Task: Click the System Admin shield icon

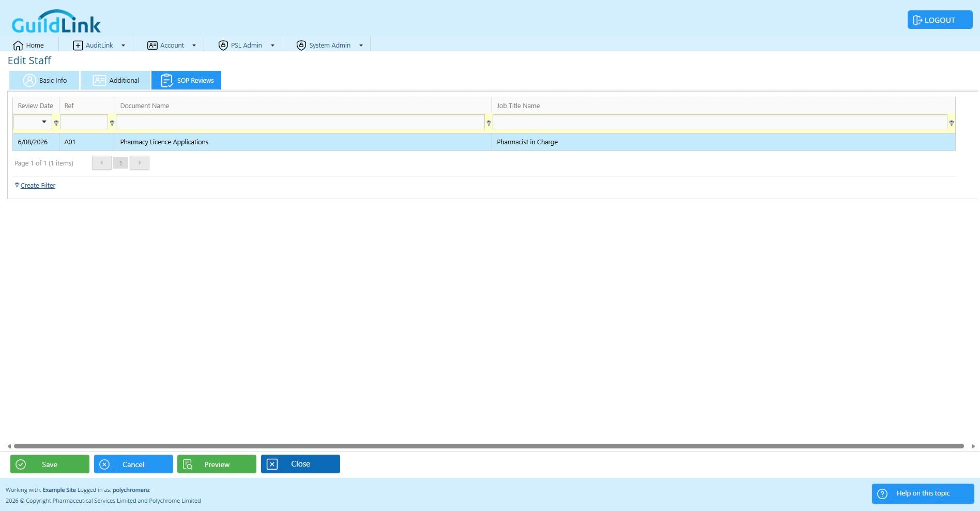Action: pos(301,46)
